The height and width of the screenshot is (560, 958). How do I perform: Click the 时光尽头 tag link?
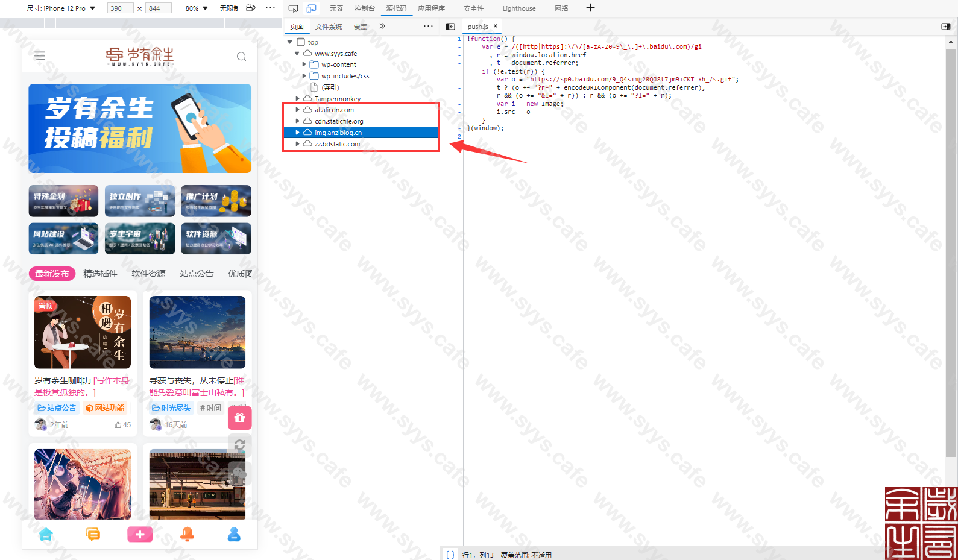coord(171,408)
